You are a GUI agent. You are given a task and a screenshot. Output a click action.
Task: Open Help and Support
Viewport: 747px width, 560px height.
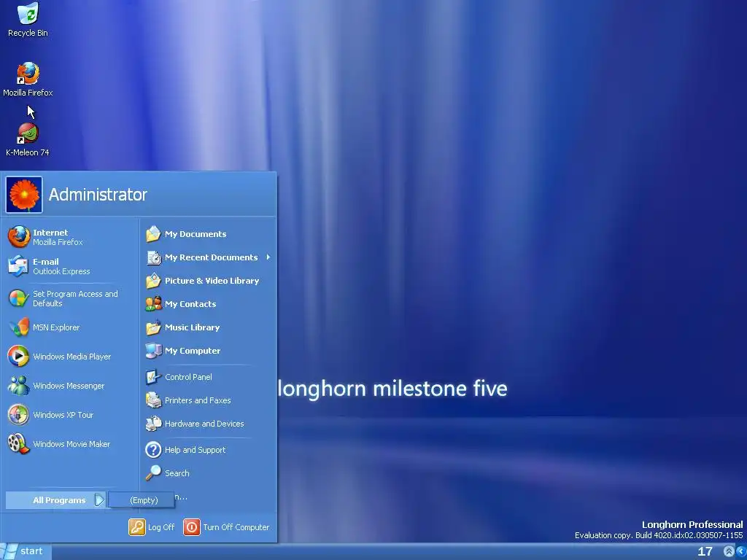pos(208,449)
